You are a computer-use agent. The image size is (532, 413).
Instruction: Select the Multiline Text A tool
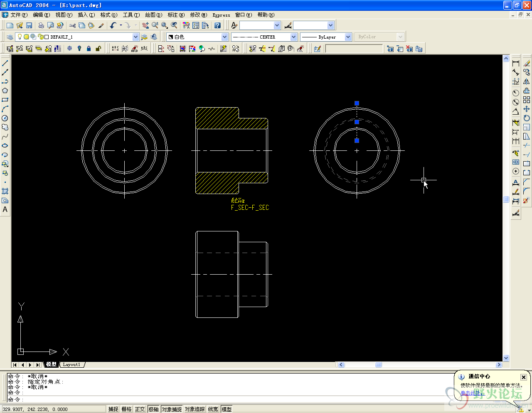[x=5, y=209]
